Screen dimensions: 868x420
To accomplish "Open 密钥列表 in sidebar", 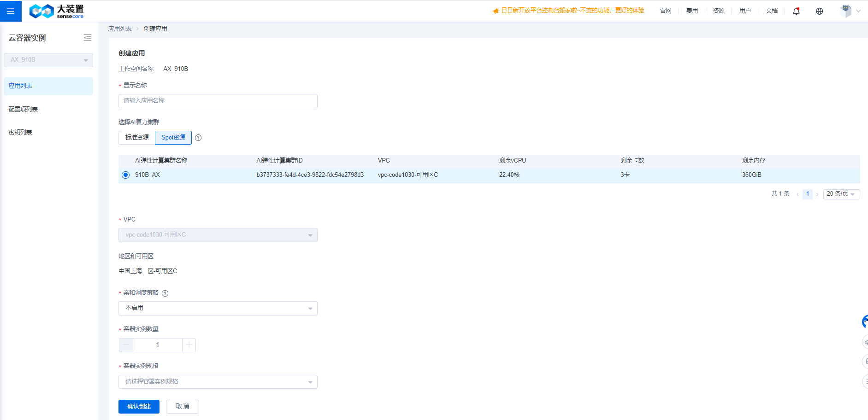I will [20, 132].
